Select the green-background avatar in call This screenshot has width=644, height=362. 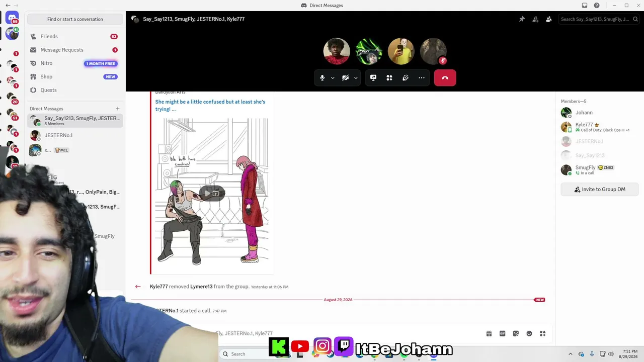(369, 51)
